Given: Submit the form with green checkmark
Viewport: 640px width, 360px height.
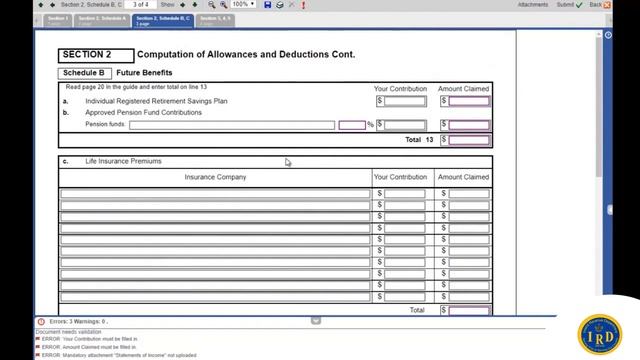Looking at the screenshot, I should [x=570, y=4].
